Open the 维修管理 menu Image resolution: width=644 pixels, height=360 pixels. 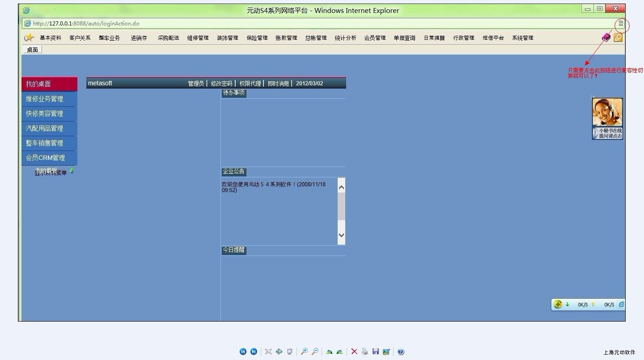(x=198, y=38)
